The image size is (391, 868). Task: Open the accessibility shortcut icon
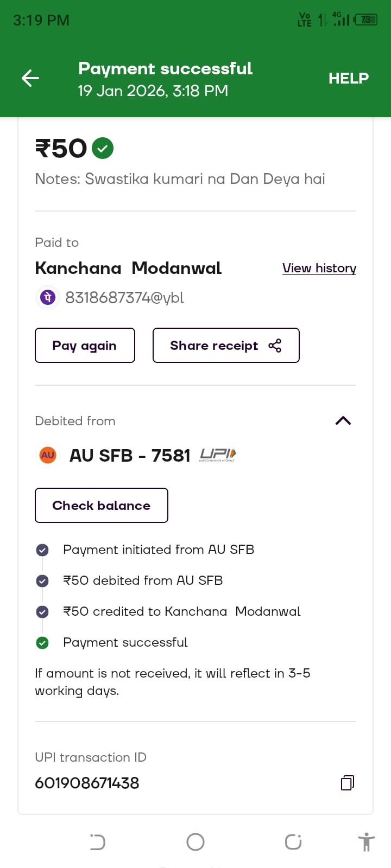[x=367, y=842]
